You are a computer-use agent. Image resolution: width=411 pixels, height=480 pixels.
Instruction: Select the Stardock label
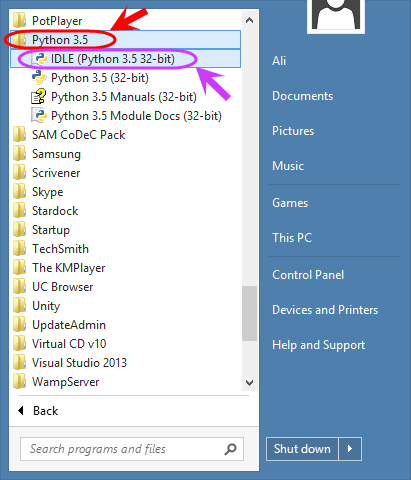[55, 211]
